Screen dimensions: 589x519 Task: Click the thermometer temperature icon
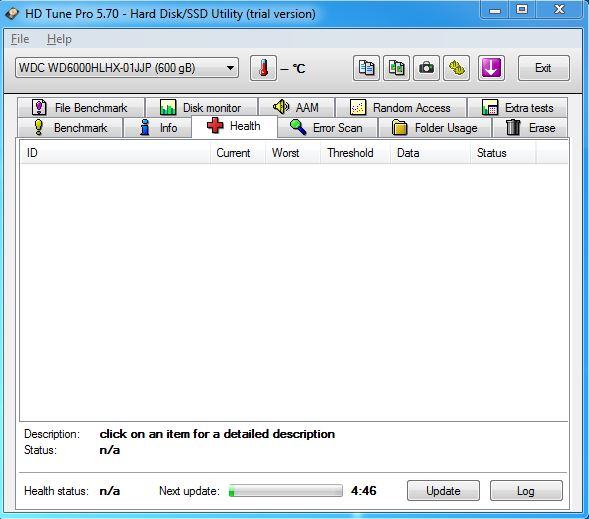point(263,68)
